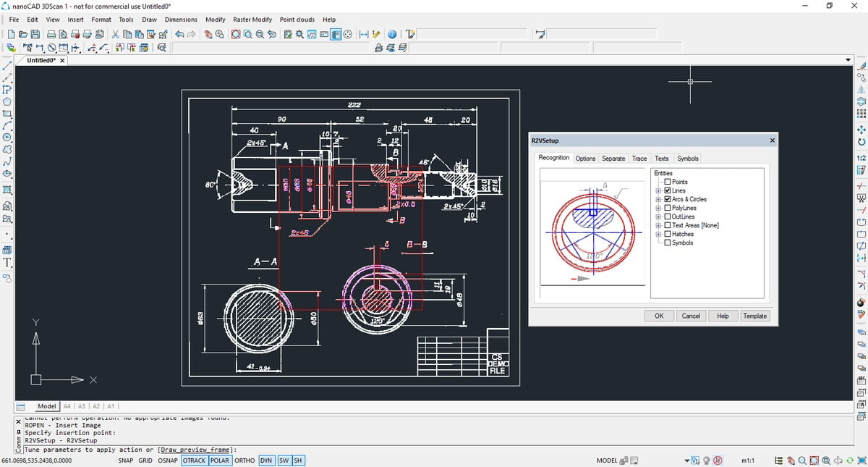
Task: Toggle the ORTHO mode in status bar
Action: tap(244, 460)
